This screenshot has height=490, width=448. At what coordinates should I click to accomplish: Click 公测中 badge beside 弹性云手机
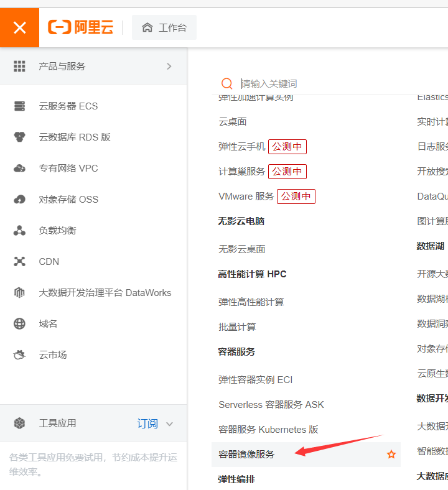pyautogui.click(x=287, y=147)
